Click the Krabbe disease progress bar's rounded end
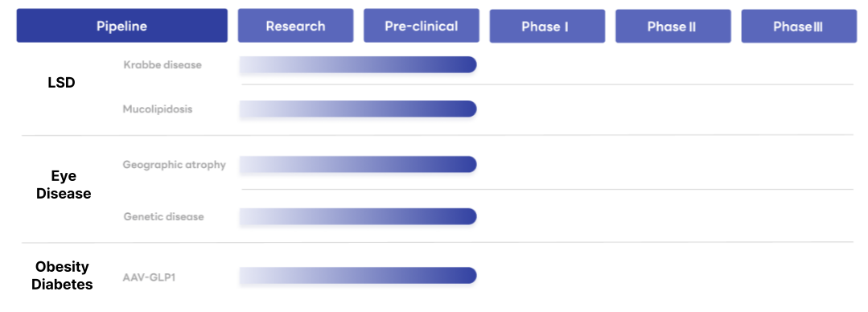868x312 pixels. point(470,64)
